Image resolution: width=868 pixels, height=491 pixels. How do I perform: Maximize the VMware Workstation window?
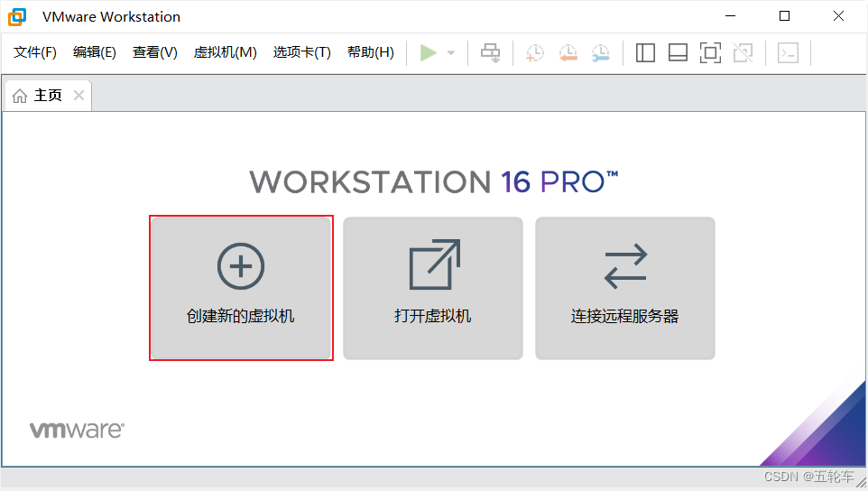coord(784,16)
